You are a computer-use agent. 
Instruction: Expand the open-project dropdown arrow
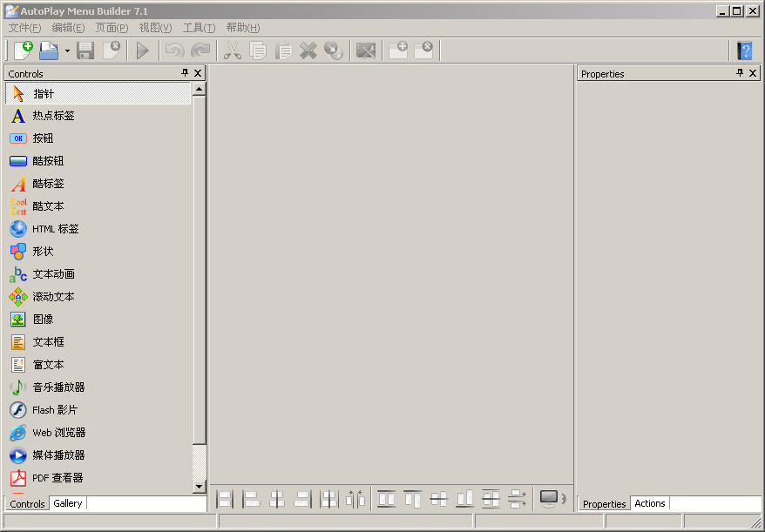pyautogui.click(x=67, y=51)
